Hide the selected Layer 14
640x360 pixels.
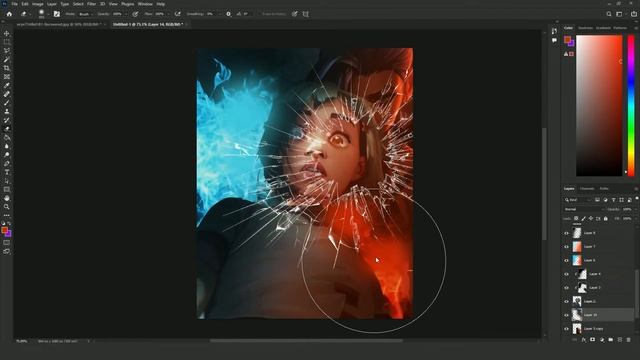tap(566, 315)
